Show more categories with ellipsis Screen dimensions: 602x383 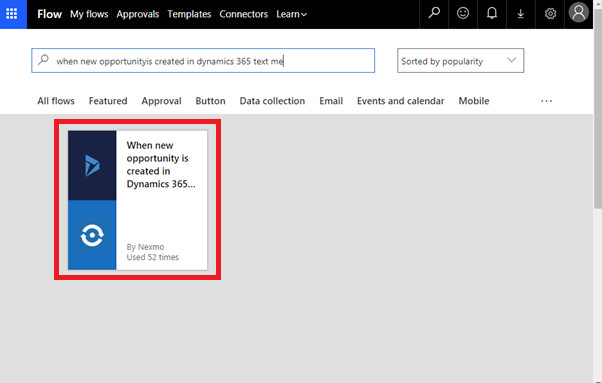tap(546, 101)
